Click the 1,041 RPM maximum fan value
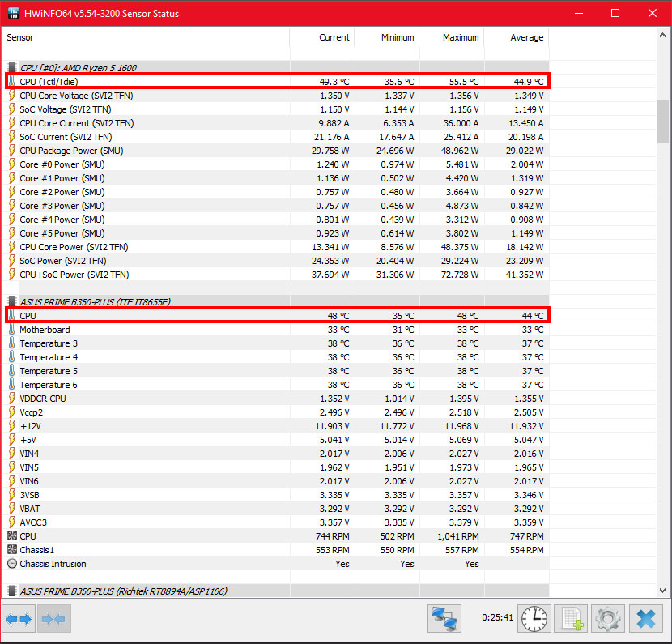This screenshot has width=672, height=644. point(458,536)
